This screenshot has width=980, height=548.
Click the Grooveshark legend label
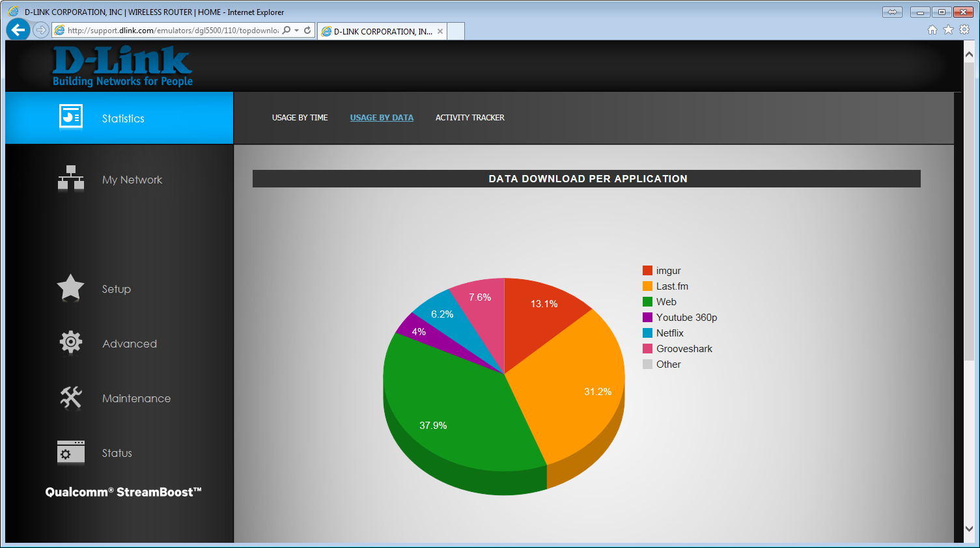tap(684, 349)
